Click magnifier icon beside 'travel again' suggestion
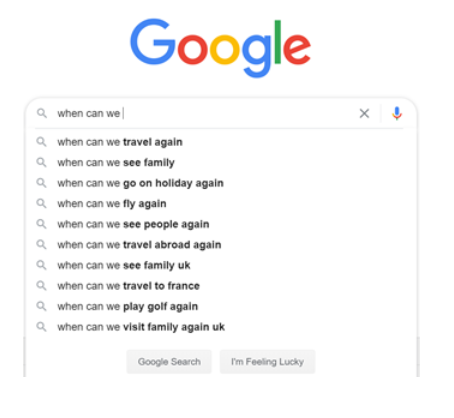Screen dimensions: 454x418 click(42, 142)
